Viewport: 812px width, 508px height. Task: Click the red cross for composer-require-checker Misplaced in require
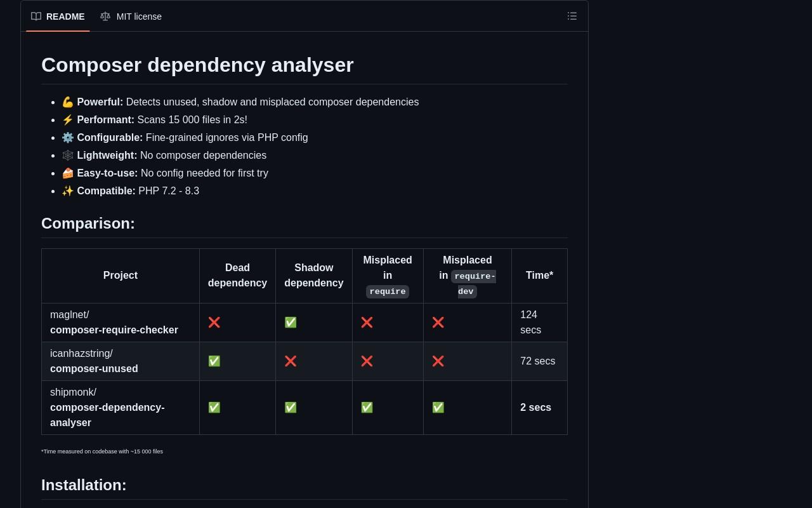(x=367, y=323)
